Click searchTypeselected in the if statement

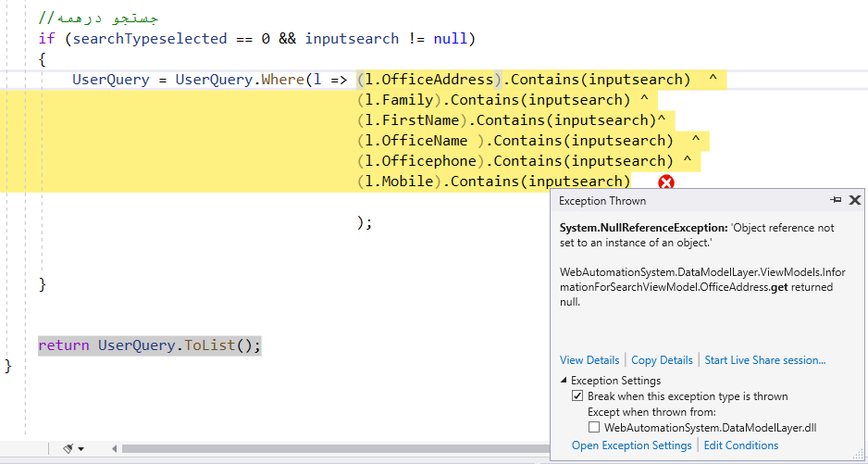(150, 39)
